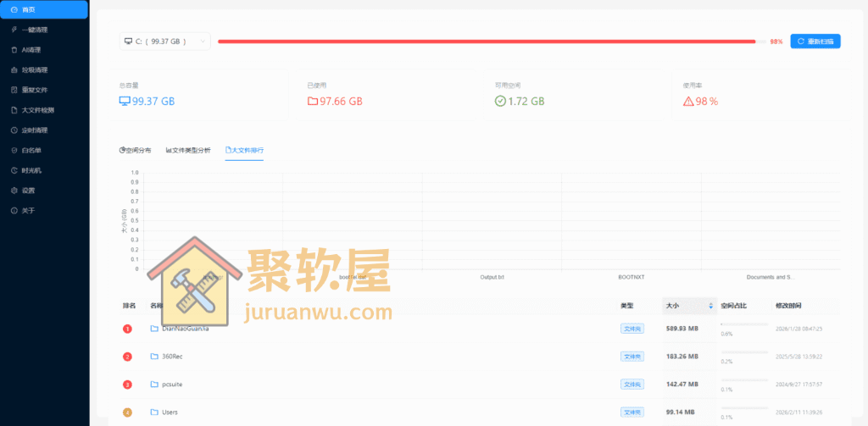Click modified time 2025/5/28 13:59:22

tap(799, 357)
